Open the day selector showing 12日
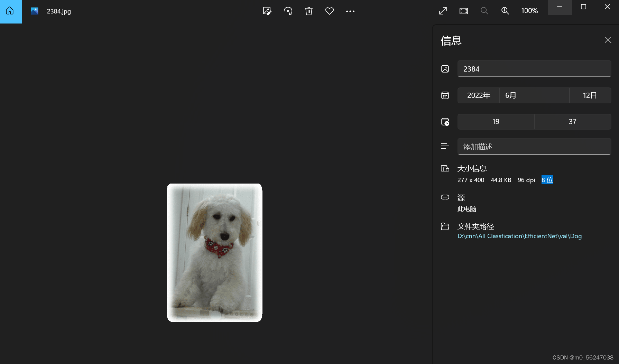The image size is (619, 364). 590,95
